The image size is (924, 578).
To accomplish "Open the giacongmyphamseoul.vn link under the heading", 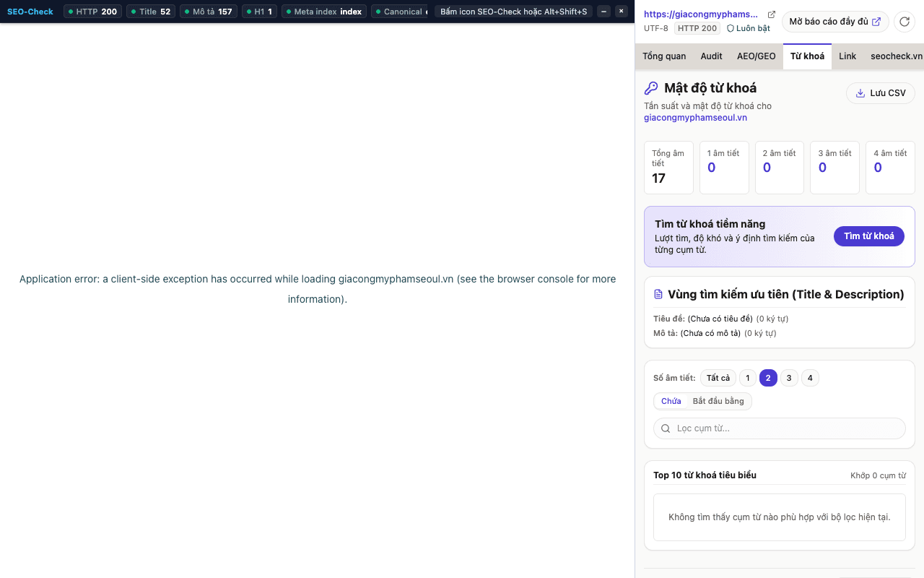I will [695, 118].
